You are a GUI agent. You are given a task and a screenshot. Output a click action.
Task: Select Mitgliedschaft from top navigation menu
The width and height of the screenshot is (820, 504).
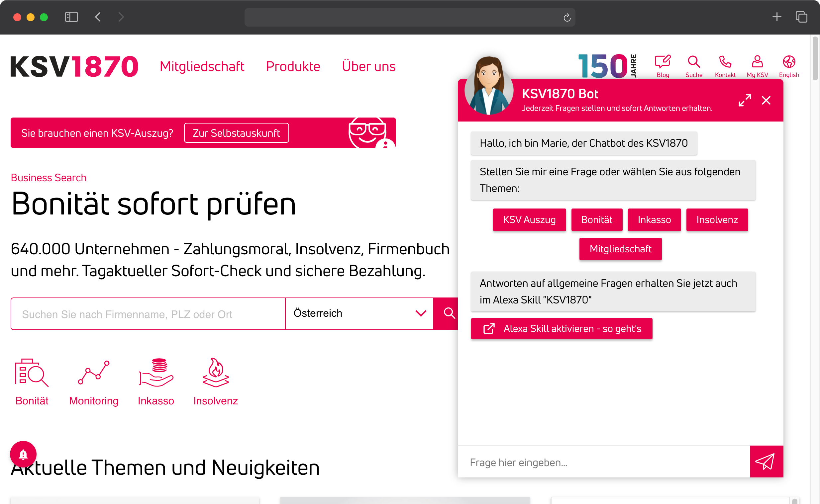pyautogui.click(x=201, y=65)
